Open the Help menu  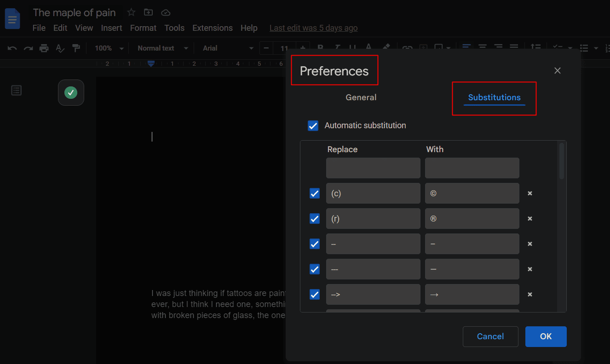coord(249,28)
